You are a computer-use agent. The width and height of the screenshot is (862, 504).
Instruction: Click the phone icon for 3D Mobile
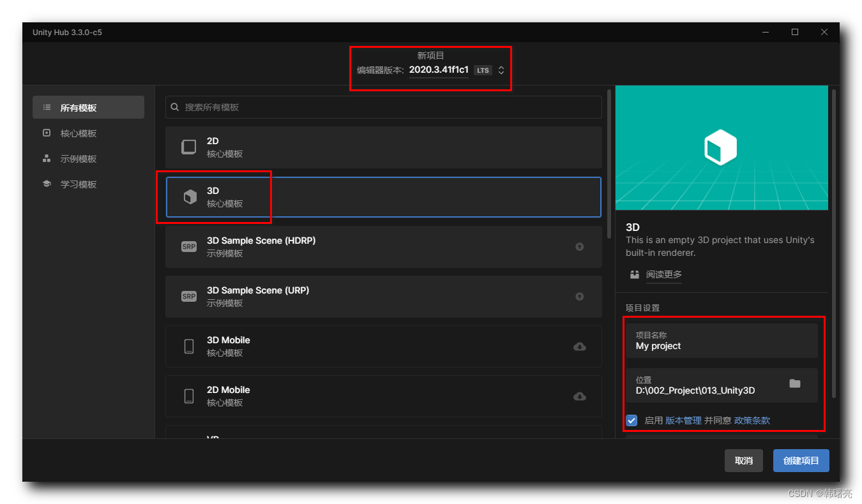tap(189, 346)
